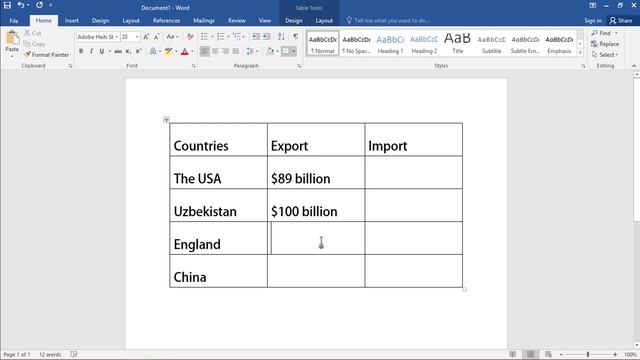Apply the Title style
This screenshot has height=360, width=640.
(458, 44)
